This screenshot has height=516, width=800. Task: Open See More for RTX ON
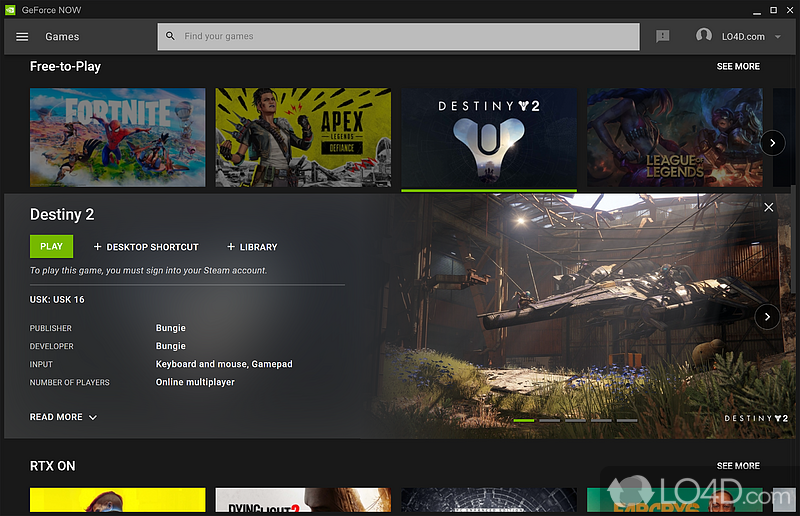pos(738,466)
